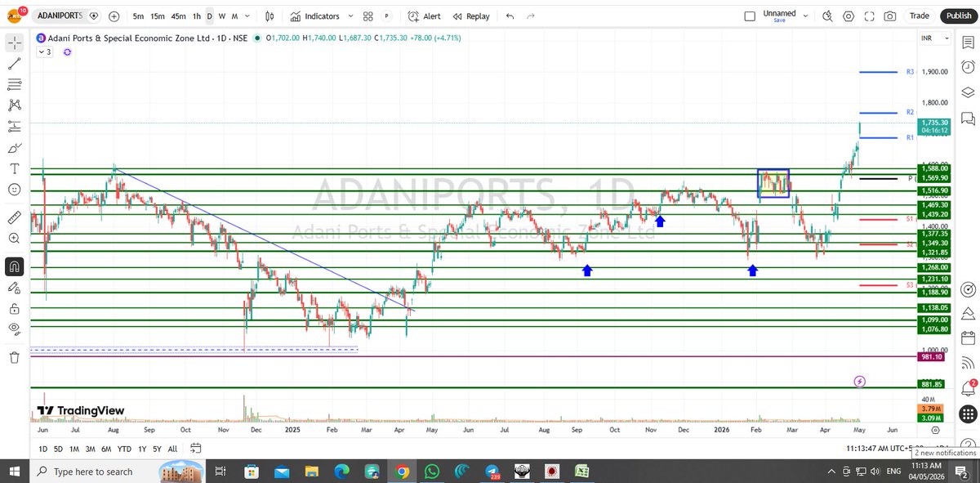Image resolution: width=980 pixels, height=483 pixels.
Task: Toggle lock all drawing tools
Action: [x=15, y=309]
